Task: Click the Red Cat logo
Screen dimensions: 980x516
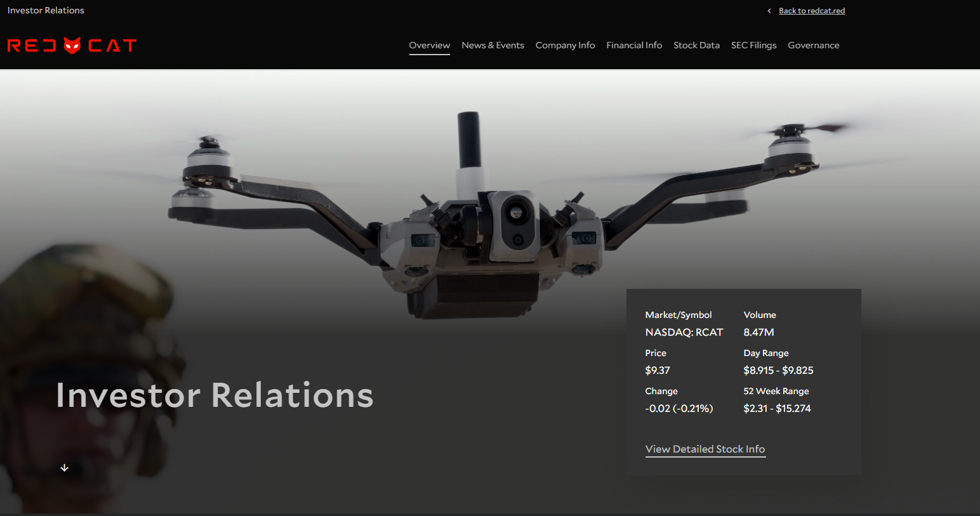Action: 72,46
